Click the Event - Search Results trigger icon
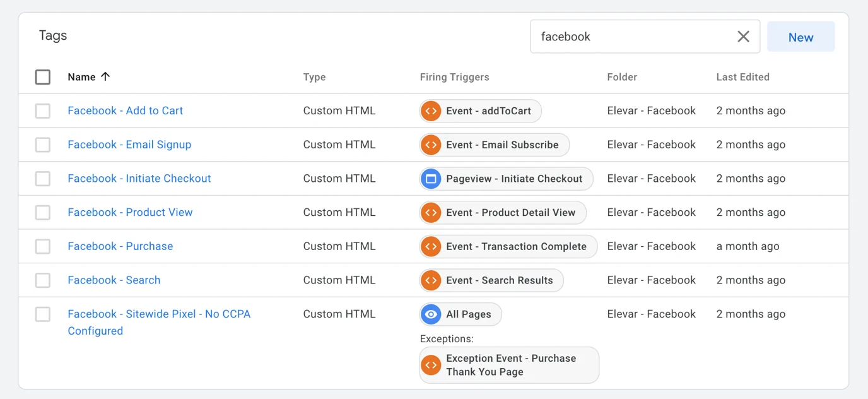Screen dimensions: 868x399 tap(431, 280)
